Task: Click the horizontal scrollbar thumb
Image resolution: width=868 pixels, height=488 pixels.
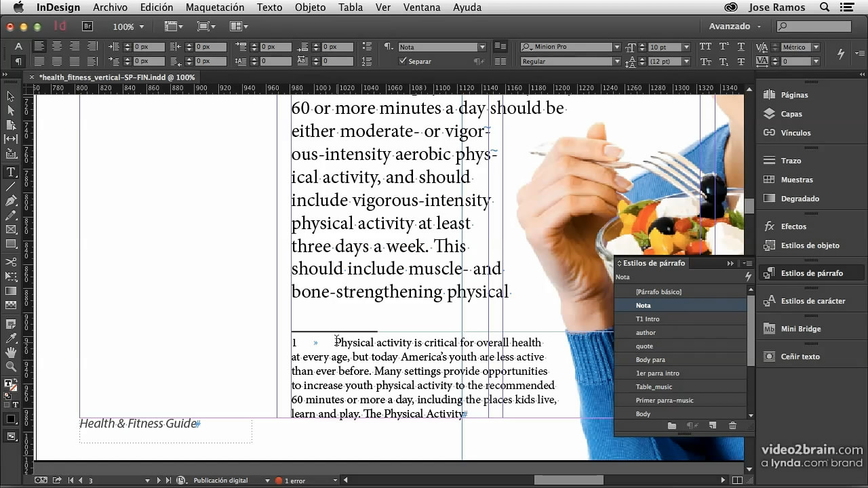Action: coord(568,481)
